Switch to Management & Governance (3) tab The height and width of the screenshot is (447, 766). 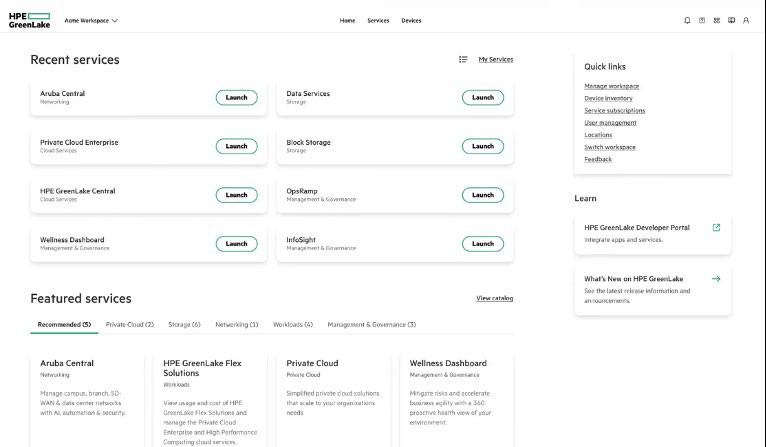tap(372, 325)
